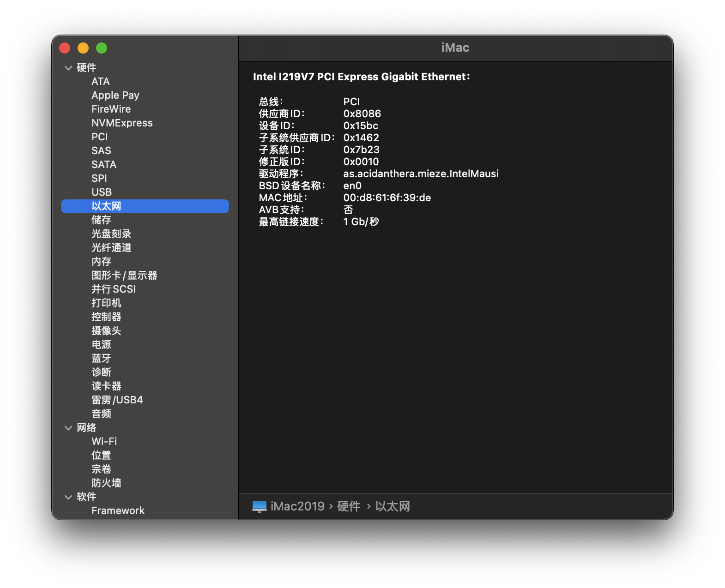Open the 内存 memory entry
Screen dimensions: 725x588
(145, 262)
